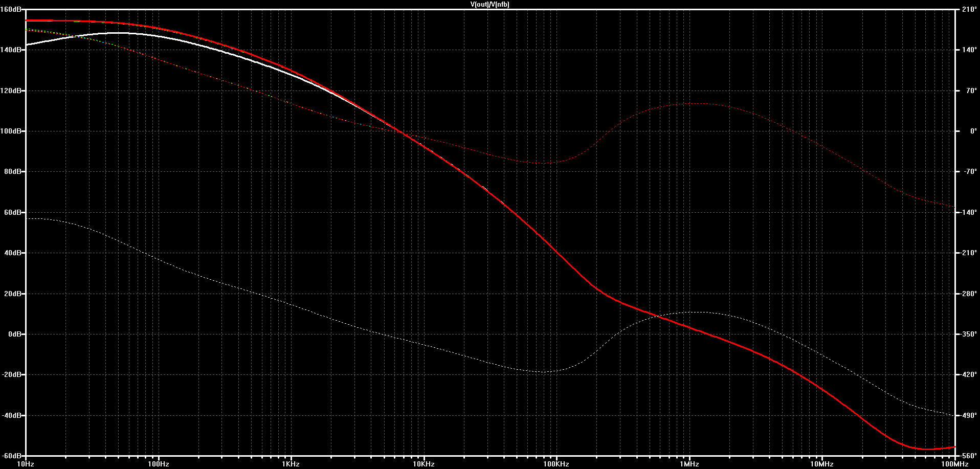Click the 160dB left axis label
The image size is (980, 469).
[x=11, y=9]
